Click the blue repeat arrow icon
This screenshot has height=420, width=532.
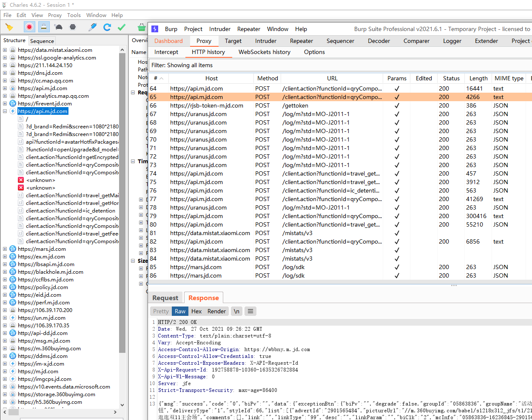click(x=107, y=27)
